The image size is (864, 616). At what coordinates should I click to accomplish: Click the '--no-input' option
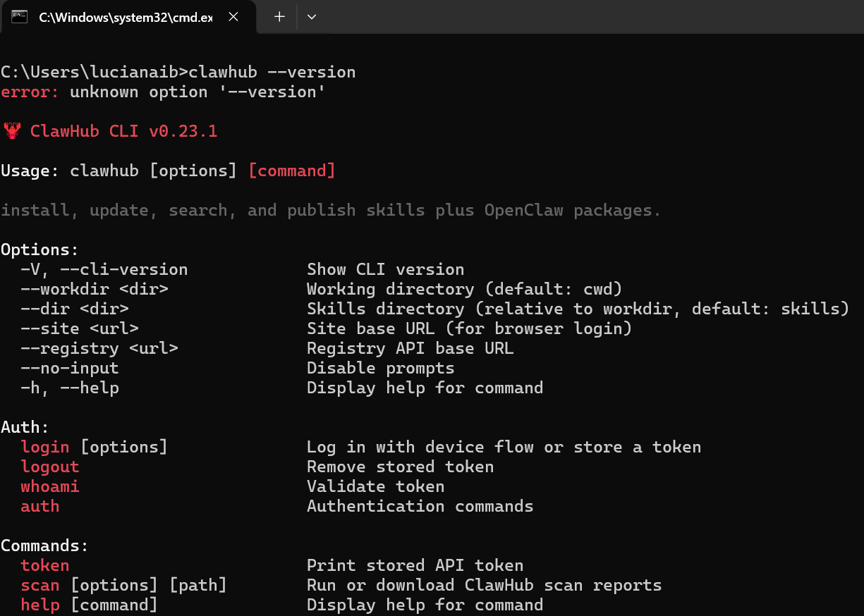point(70,368)
